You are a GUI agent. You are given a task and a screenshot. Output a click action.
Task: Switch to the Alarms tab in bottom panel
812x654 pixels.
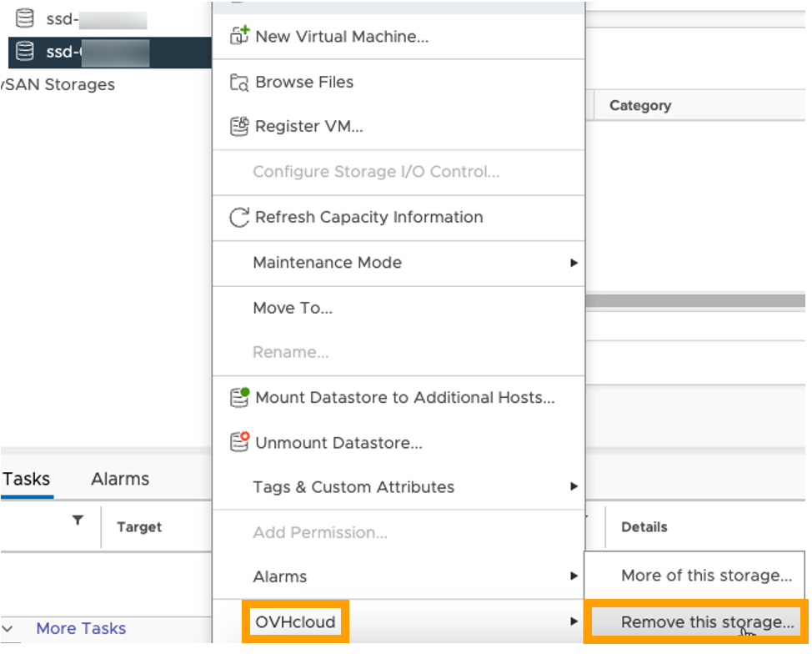click(120, 479)
